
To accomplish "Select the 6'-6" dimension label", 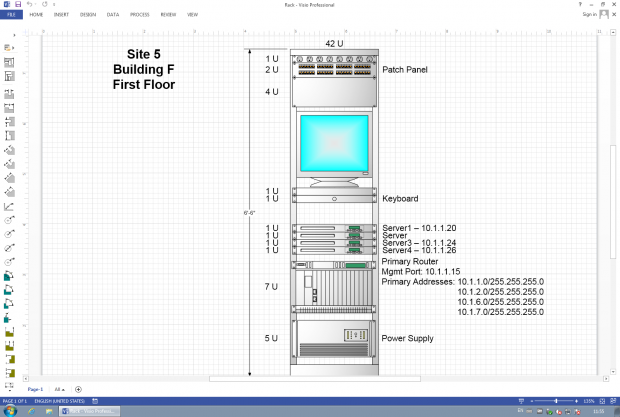I will (x=249, y=213).
